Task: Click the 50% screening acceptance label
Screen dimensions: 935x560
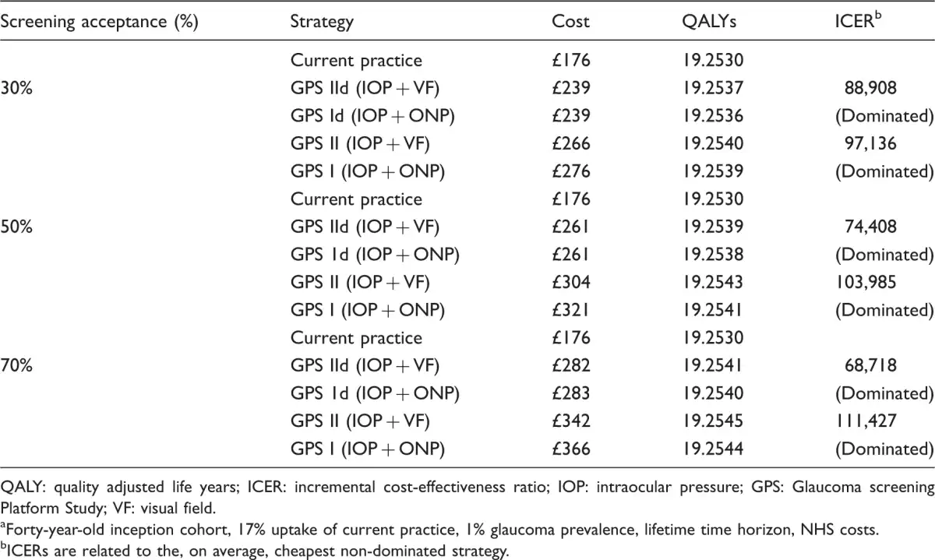Action: [x=16, y=227]
